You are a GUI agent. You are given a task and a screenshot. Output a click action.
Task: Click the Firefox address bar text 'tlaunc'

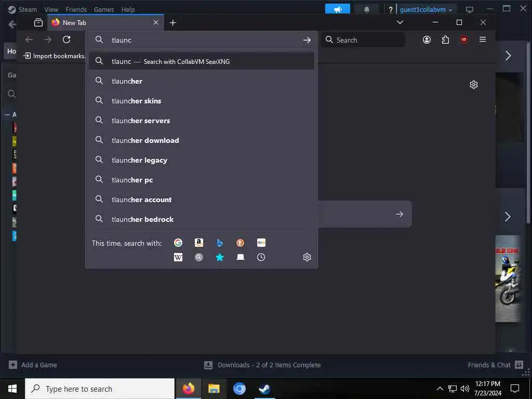tap(122, 40)
